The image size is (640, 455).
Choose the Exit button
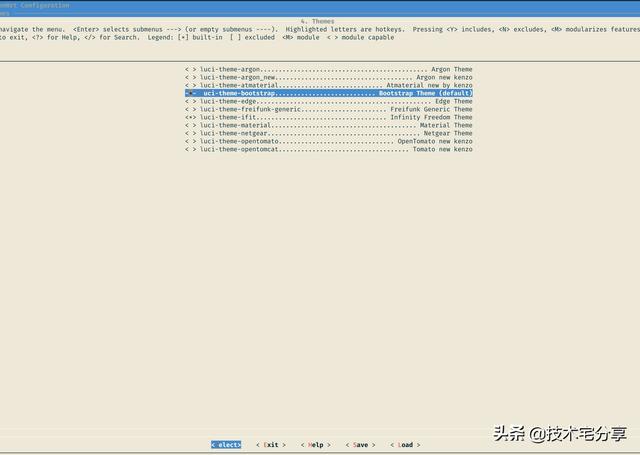pyautogui.click(x=271, y=445)
